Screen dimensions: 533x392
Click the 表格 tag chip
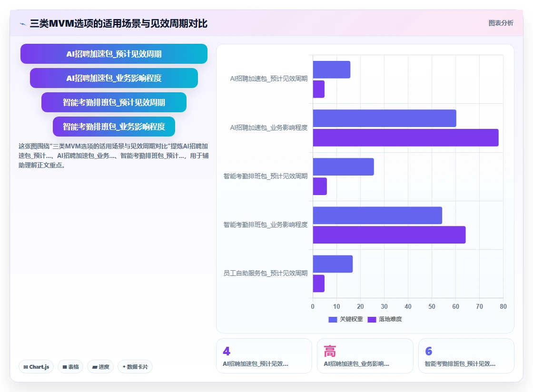(x=70, y=367)
